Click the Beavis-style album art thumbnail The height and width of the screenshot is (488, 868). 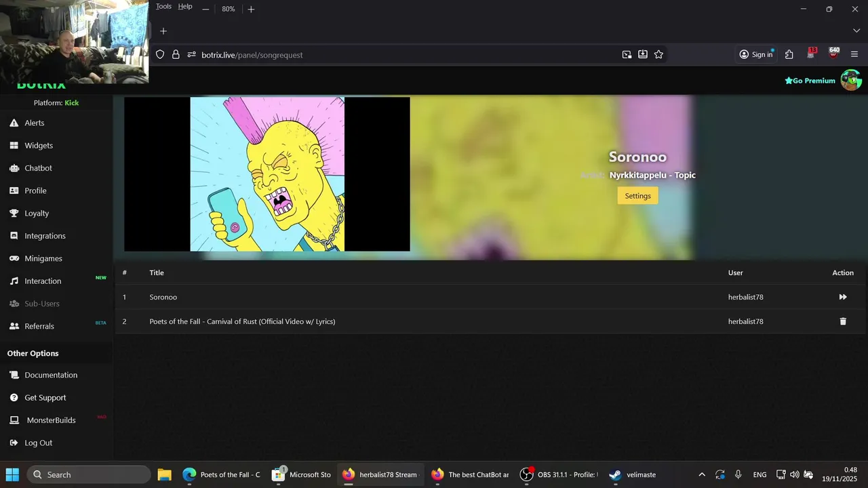pos(267,174)
